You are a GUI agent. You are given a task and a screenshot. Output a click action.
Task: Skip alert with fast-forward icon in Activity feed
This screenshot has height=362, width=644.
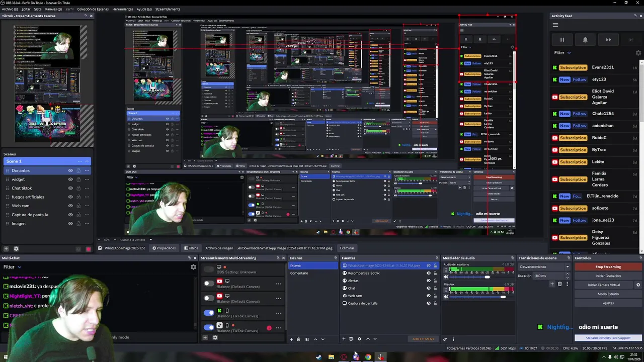tap(608, 40)
